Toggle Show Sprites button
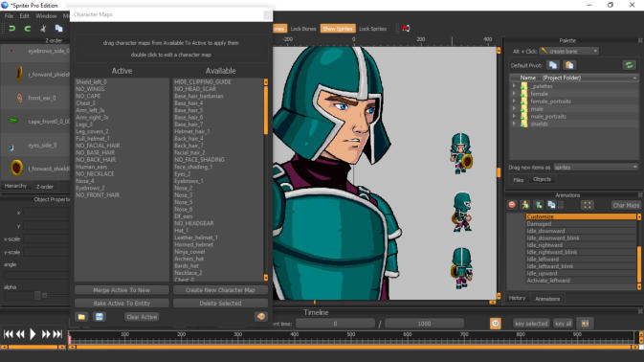 [x=338, y=29]
